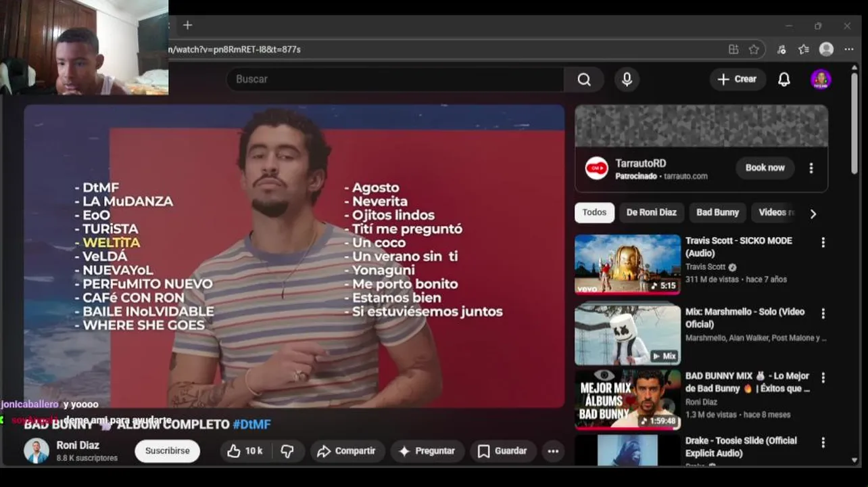Click 311 M de vistas text
The width and height of the screenshot is (868, 487).
[x=712, y=279]
